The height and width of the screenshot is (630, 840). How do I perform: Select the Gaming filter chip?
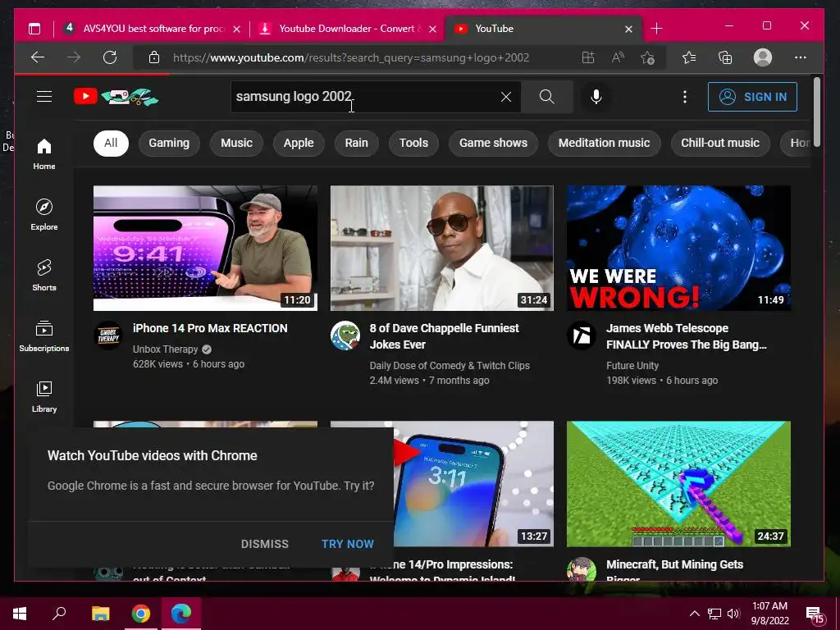tap(169, 143)
